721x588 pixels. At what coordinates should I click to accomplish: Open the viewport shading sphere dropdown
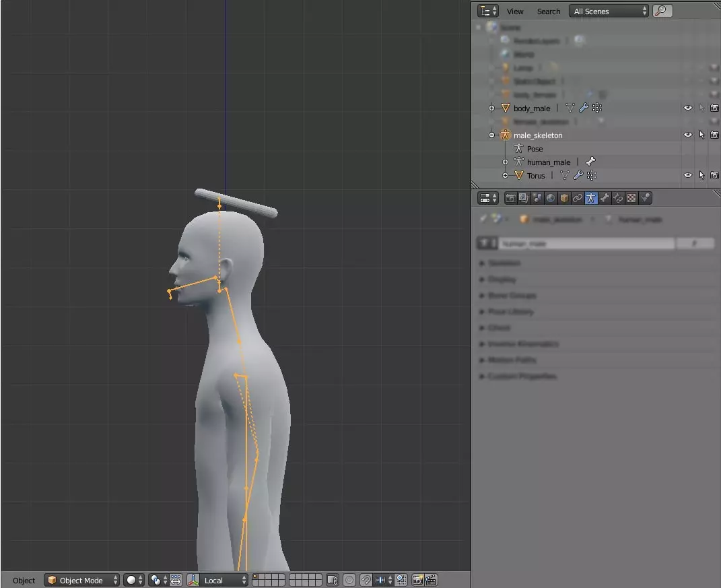click(x=134, y=580)
